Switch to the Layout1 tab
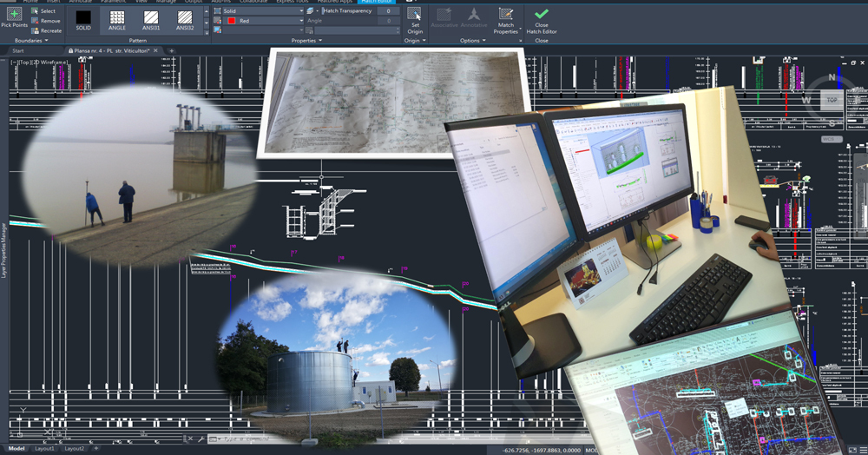868x455 pixels. click(x=43, y=449)
